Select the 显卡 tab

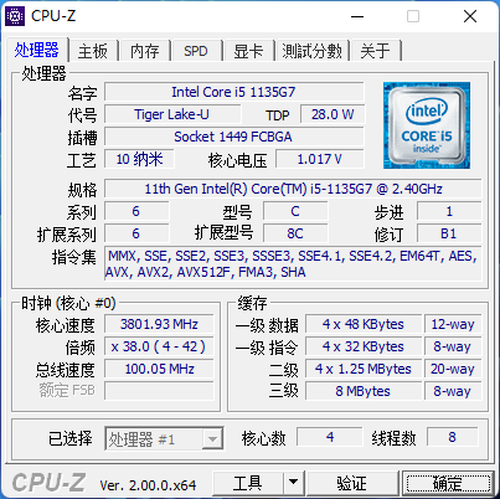pos(248,51)
